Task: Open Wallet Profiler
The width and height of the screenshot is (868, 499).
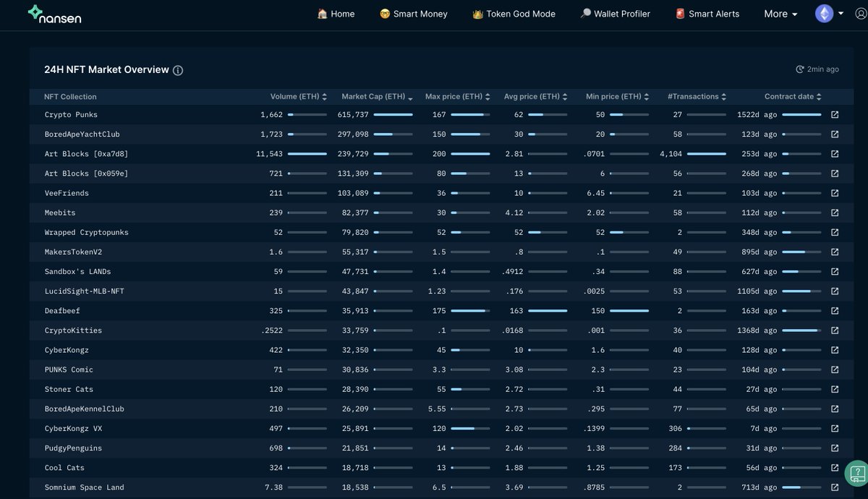Action: click(x=616, y=14)
